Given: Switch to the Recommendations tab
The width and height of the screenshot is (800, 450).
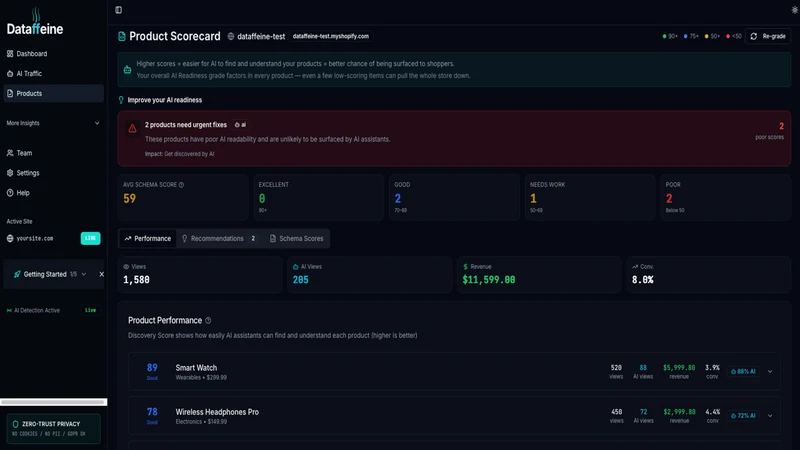Looking at the screenshot, I should (219, 238).
